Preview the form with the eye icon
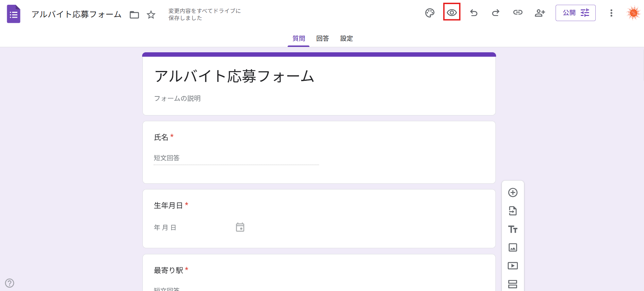The image size is (644, 291). (x=452, y=13)
